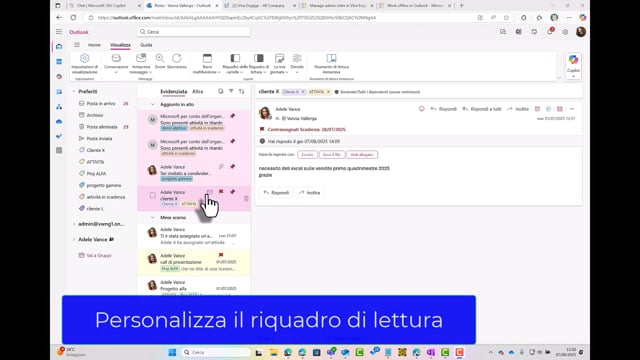
Task: Collapse the Aggiunto in alto group
Action: tap(153, 104)
